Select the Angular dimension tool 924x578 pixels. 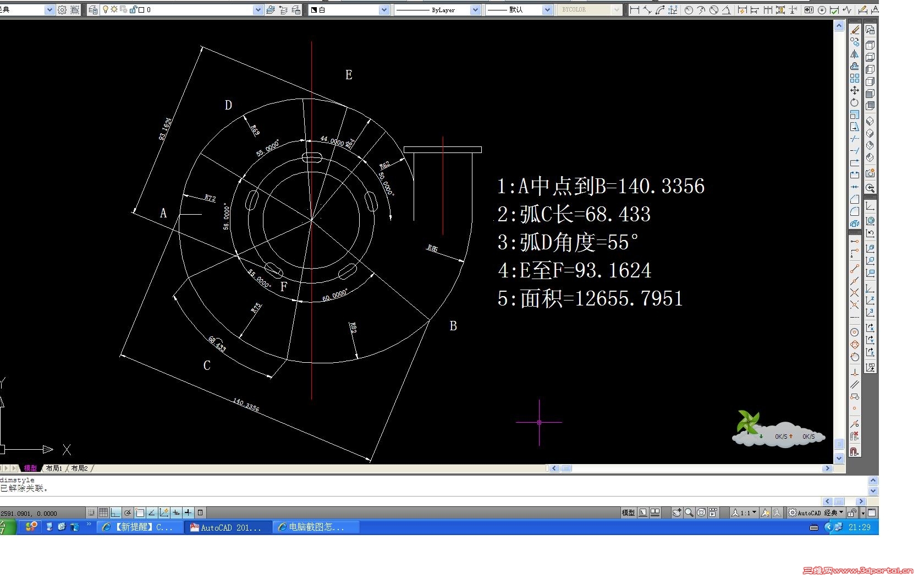(x=727, y=10)
